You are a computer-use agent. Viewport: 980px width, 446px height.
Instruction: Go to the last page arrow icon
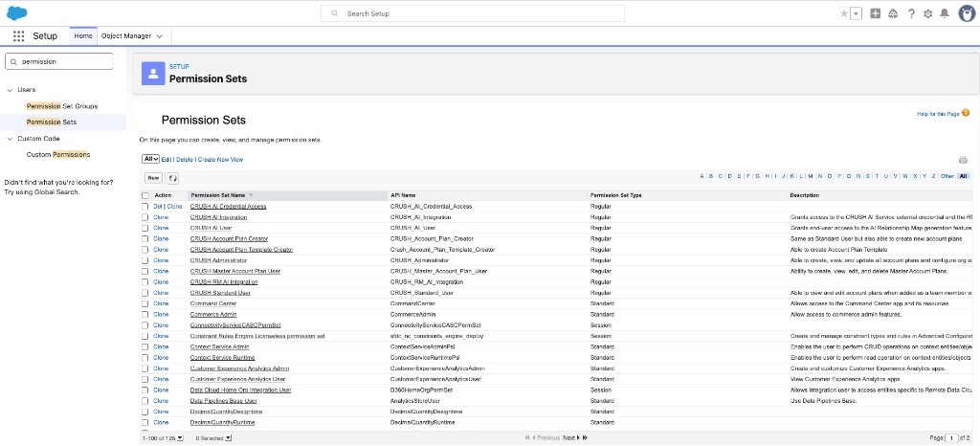(x=585, y=438)
